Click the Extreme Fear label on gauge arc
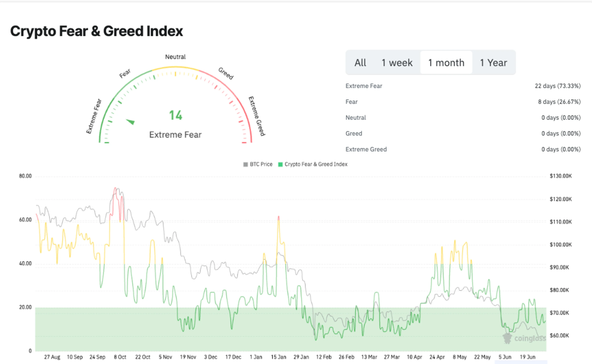 [x=94, y=116]
